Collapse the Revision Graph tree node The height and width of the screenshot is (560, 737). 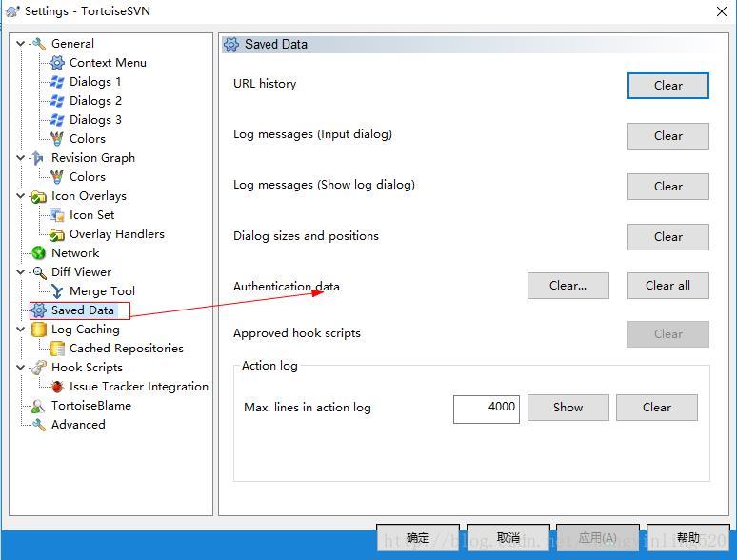coord(20,158)
